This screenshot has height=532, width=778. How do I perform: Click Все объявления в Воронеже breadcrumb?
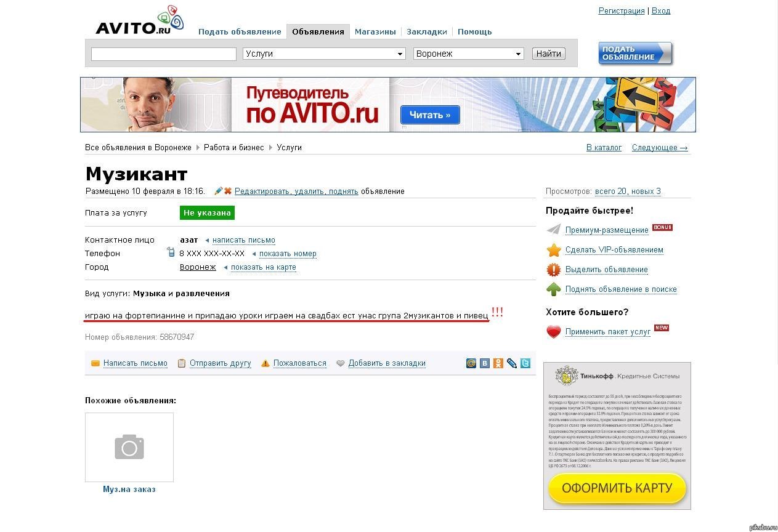click(138, 148)
